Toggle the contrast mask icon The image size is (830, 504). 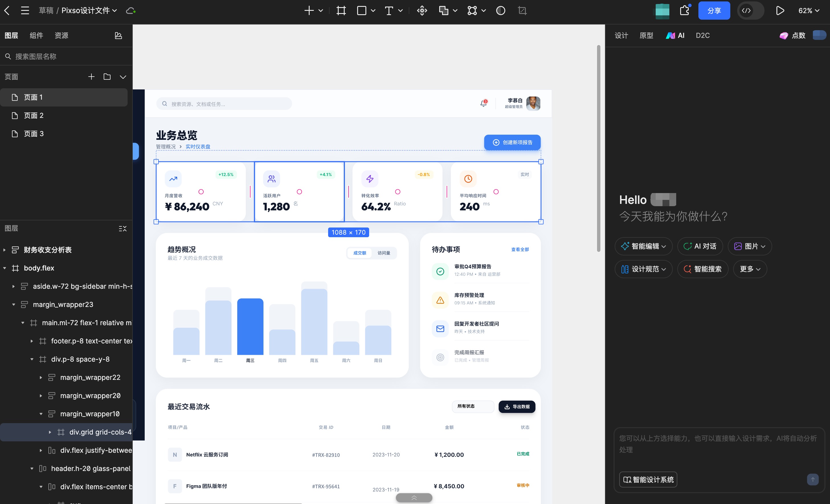[x=500, y=11]
